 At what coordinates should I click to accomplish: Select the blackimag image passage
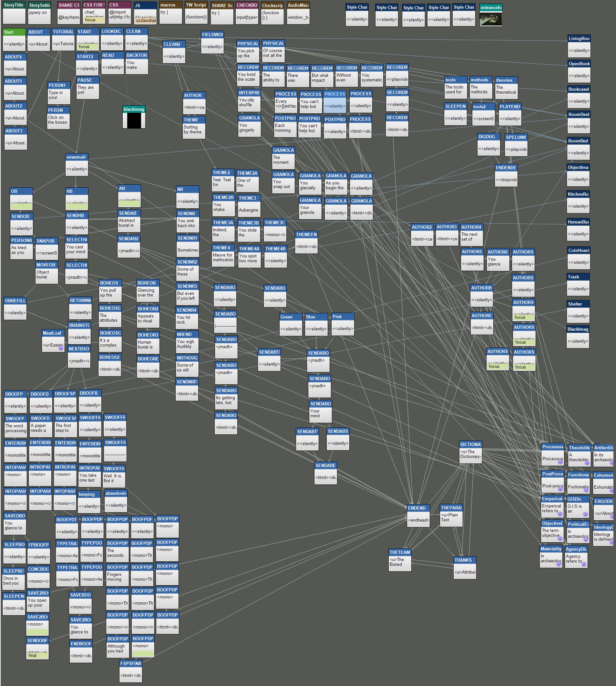click(x=134, y=117)
